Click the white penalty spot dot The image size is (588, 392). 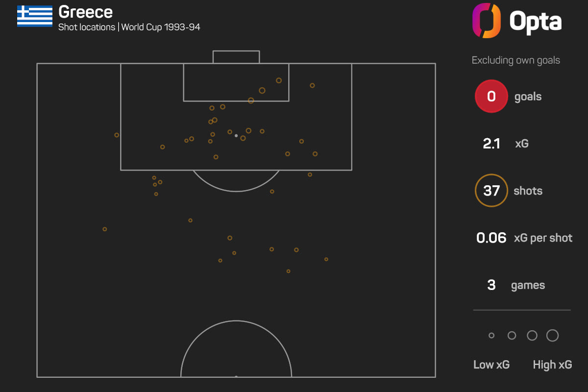236,136
